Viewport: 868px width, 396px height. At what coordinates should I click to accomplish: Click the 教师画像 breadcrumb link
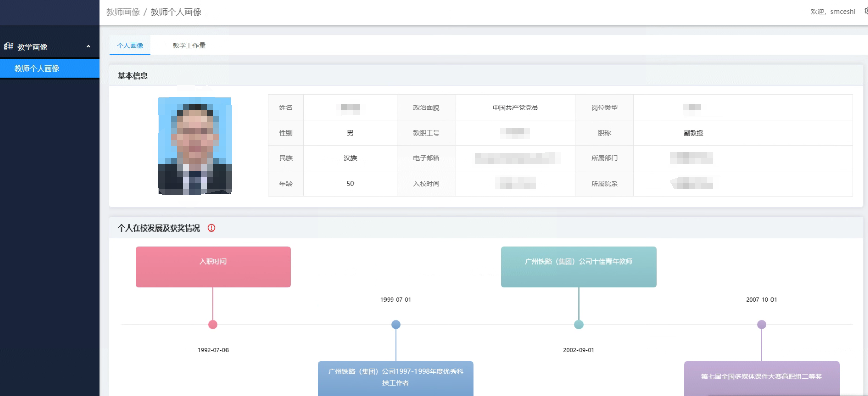(x=123, y=12)
